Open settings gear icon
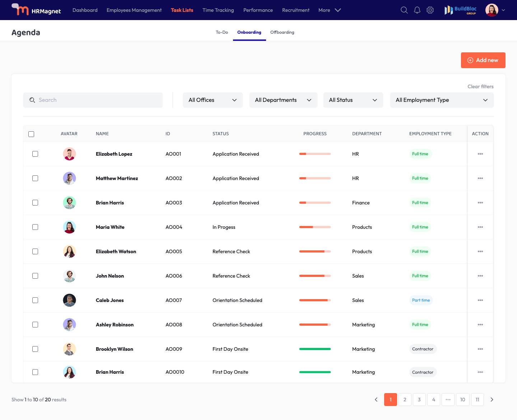The width and height of the screenshot is (517, 420). click(430, 10)
